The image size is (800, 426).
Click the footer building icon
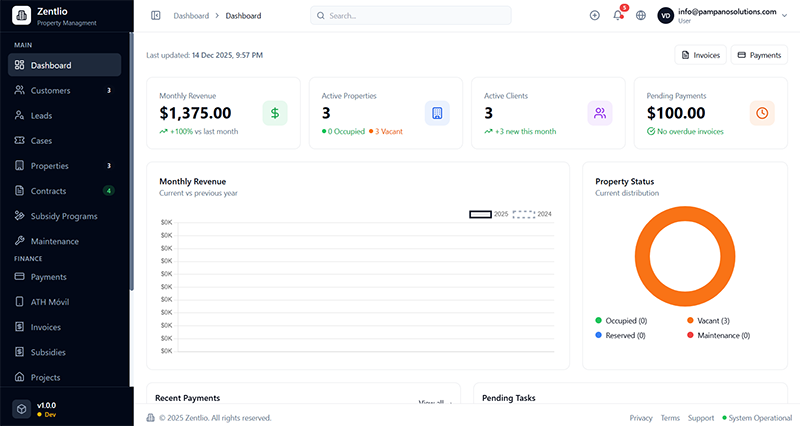pos(151,418)
